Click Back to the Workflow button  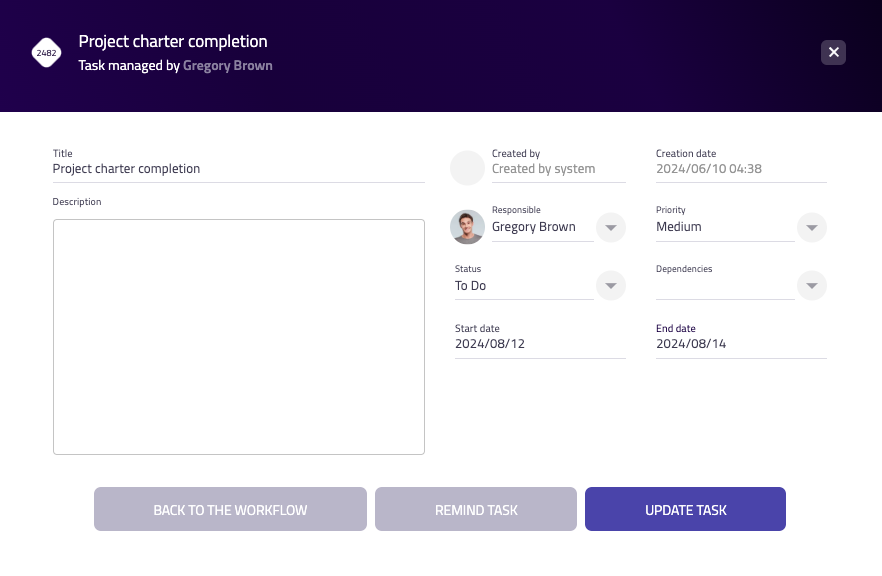tap(230, 510)
